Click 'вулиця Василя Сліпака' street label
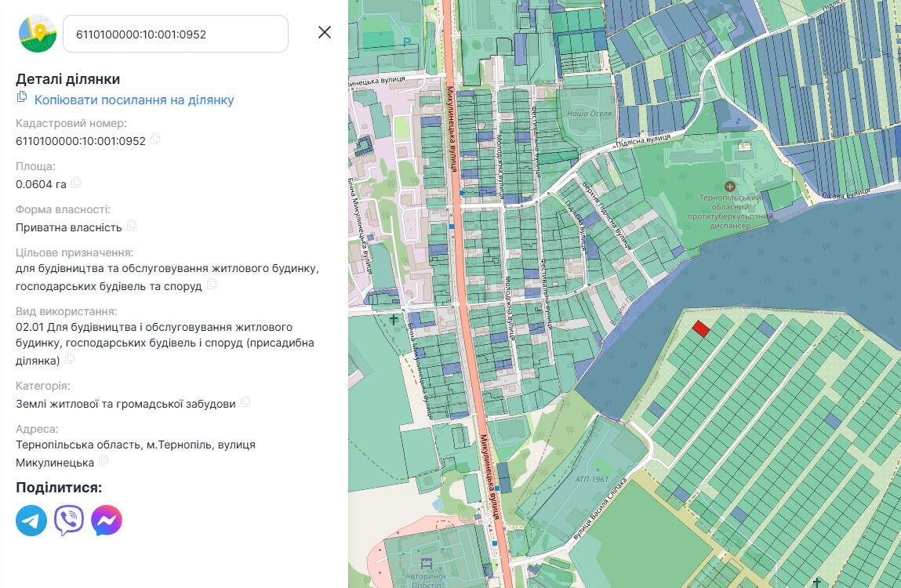Screen dimensions: 901x588 [x=600, y=507]
